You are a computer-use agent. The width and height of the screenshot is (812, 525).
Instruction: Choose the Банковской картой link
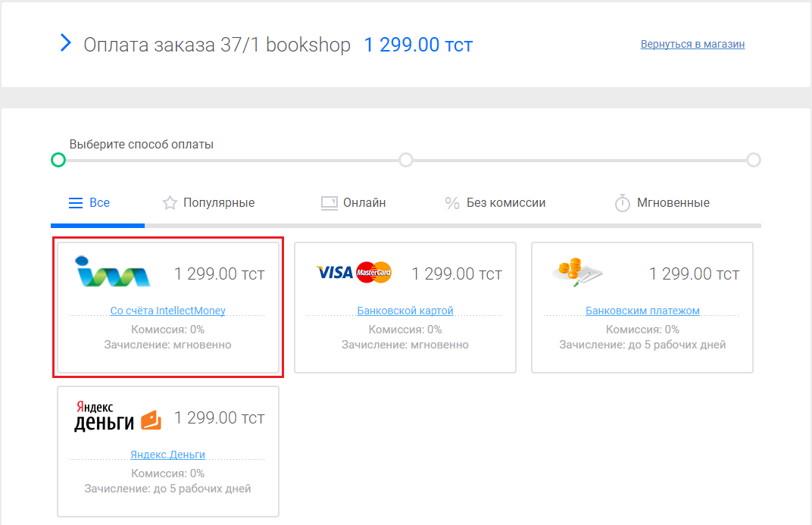405,311
